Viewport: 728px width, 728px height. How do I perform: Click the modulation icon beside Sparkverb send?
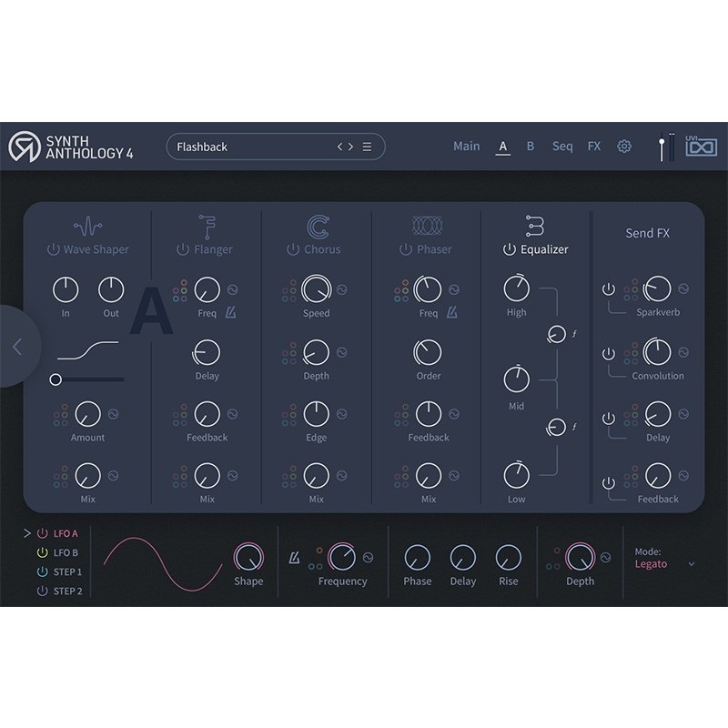683,288
